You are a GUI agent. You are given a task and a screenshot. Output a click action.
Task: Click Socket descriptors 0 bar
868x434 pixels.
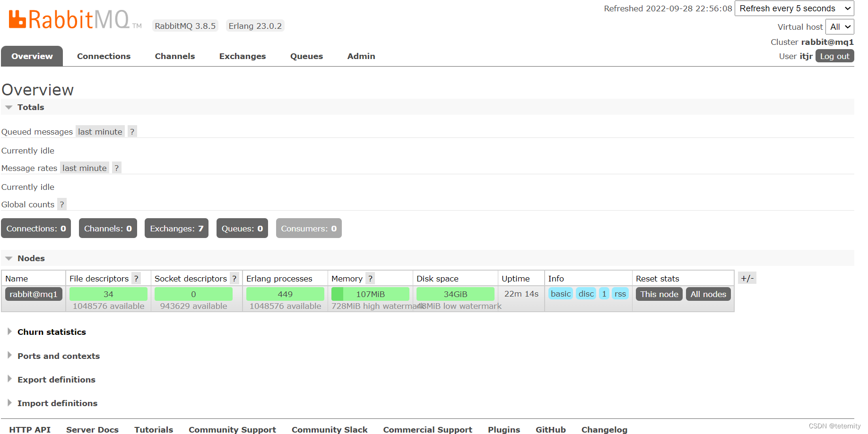point(193,294)
